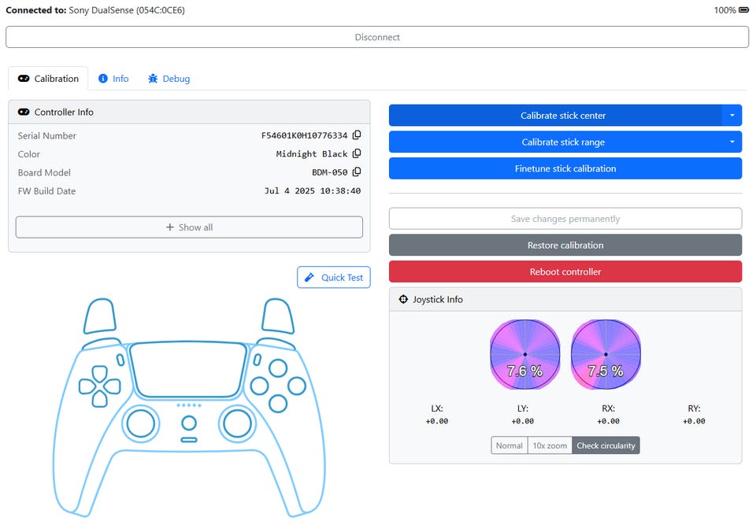Copy the Midnight Black color value
This screenshot has width=756, height=532.
click(x=357, y=153)
